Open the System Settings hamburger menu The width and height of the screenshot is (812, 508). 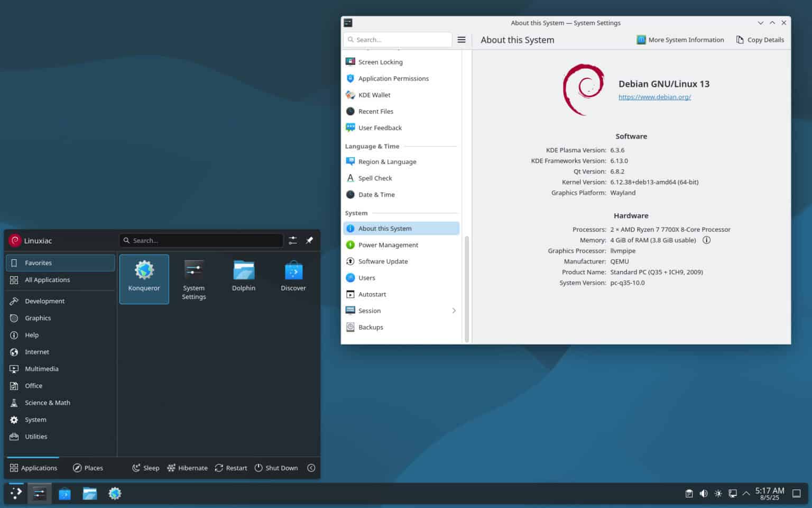coord(461,39)
